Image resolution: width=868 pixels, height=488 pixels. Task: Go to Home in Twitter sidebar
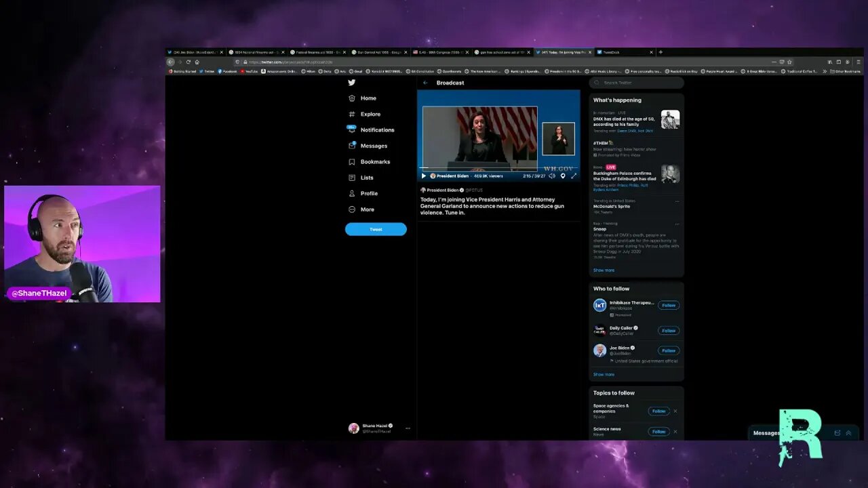tap(362, 98)
